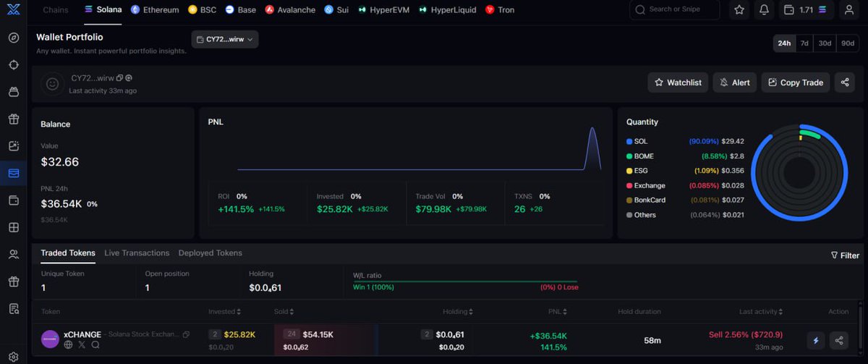
Task: Open the X logo home icon
Action: coord(14,10)
